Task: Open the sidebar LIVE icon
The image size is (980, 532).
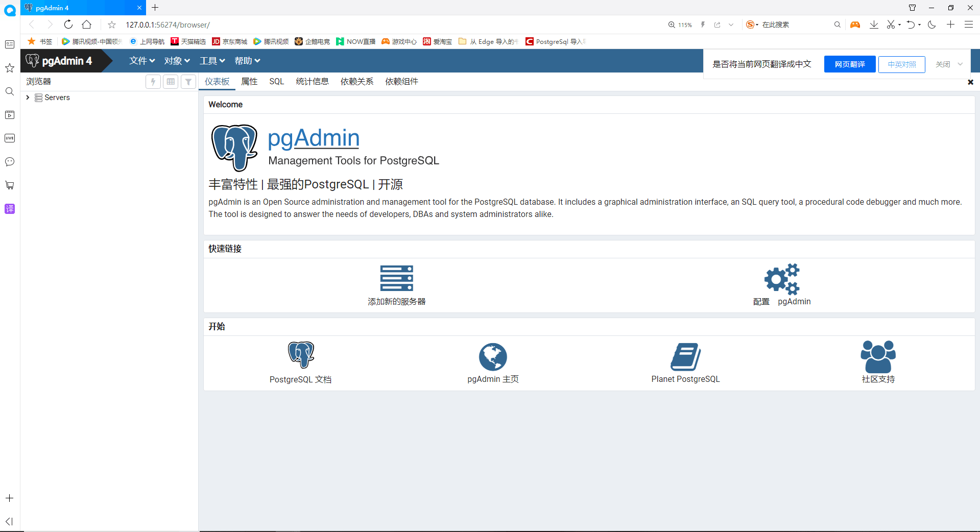Action: point(10,138)
